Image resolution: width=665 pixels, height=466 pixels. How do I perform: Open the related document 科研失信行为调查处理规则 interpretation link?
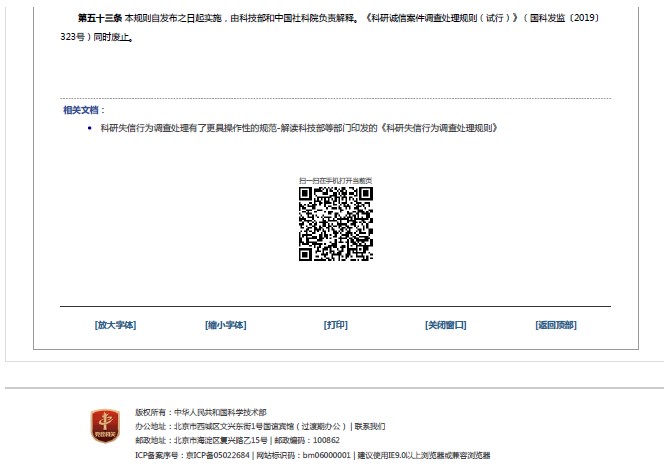[x=298, y=128]
